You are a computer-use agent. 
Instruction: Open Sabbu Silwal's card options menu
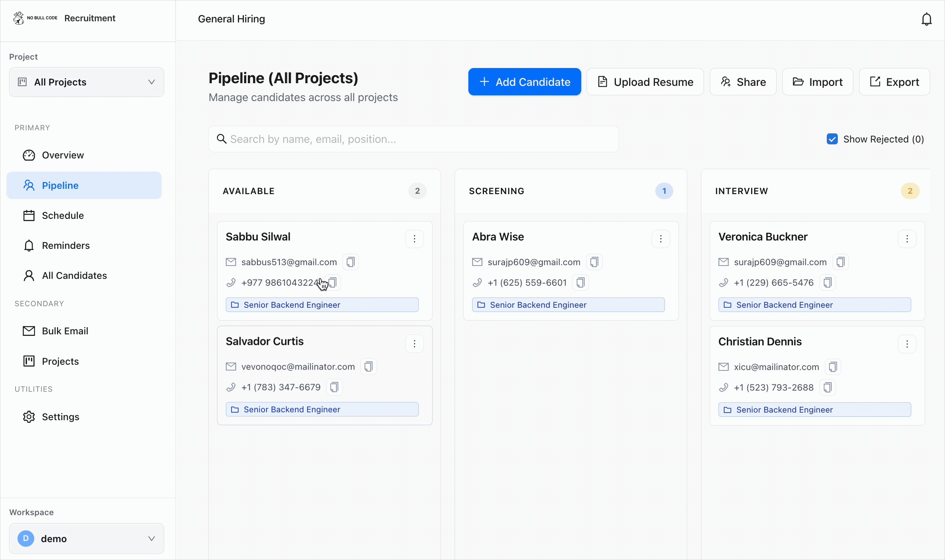coord(414,239)
